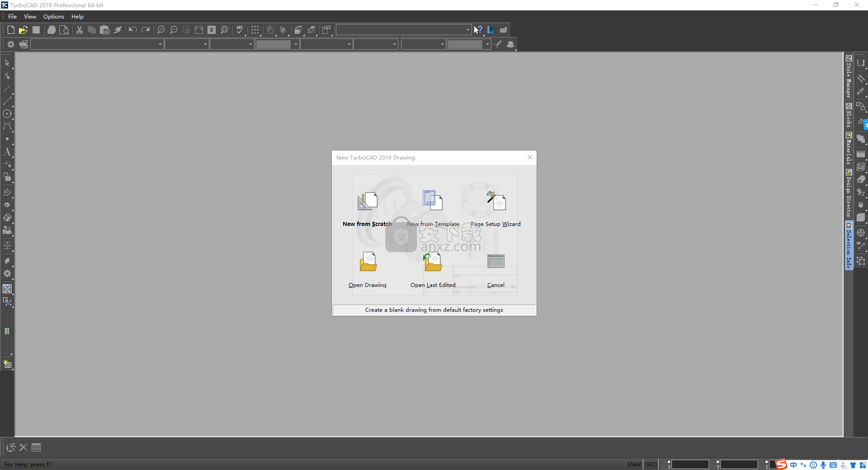
Task: Click the X coordinate field in status bar
Action: coord(690,465)
